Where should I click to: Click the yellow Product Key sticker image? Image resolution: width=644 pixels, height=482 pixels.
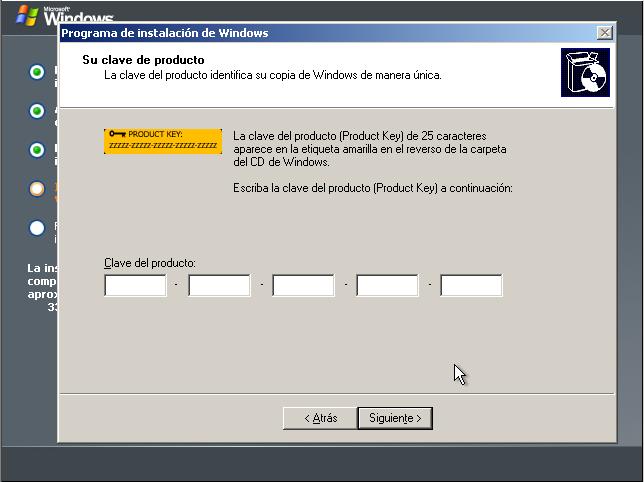163,141
